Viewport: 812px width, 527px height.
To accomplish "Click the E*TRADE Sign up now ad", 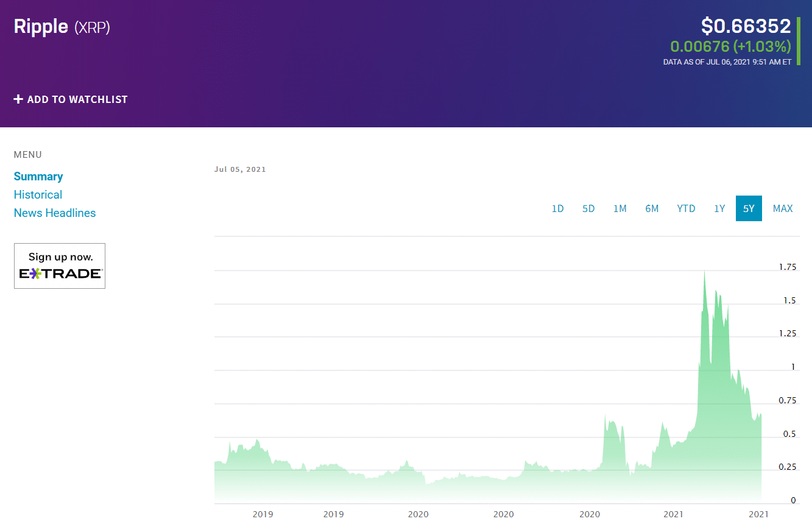I will click(60, 266).
